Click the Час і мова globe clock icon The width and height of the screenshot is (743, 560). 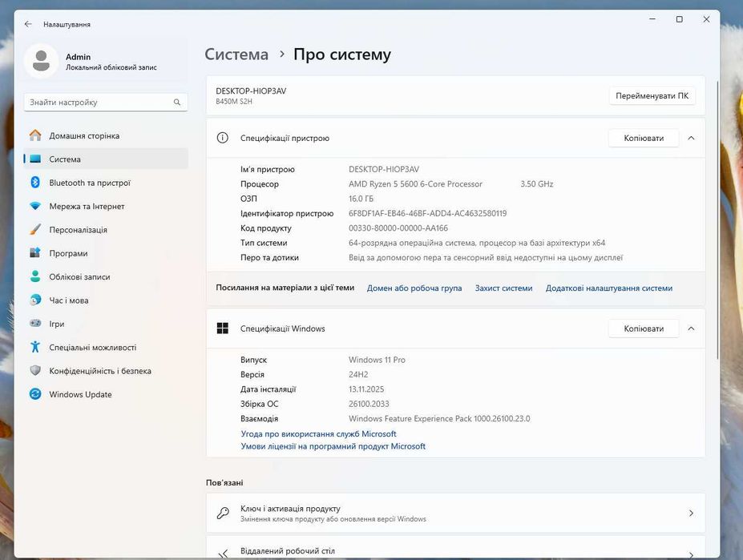tap(35, 300)
